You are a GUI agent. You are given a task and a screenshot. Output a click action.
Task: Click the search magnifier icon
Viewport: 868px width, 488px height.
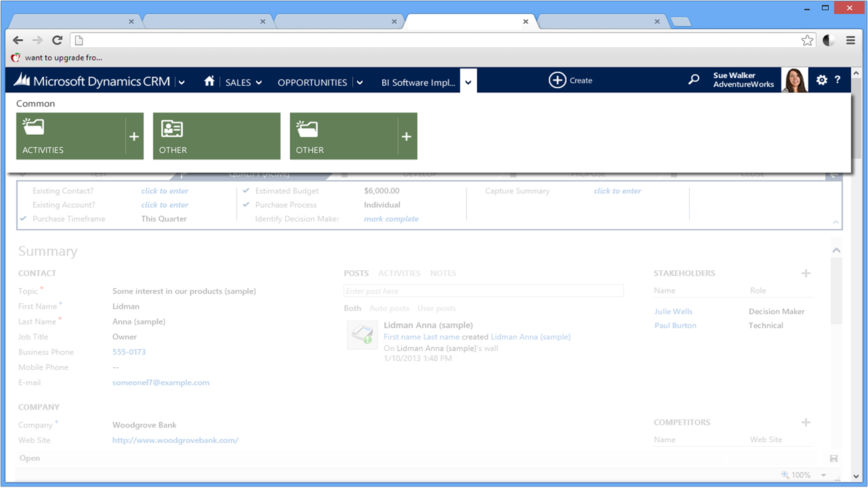tap(694, 80)
